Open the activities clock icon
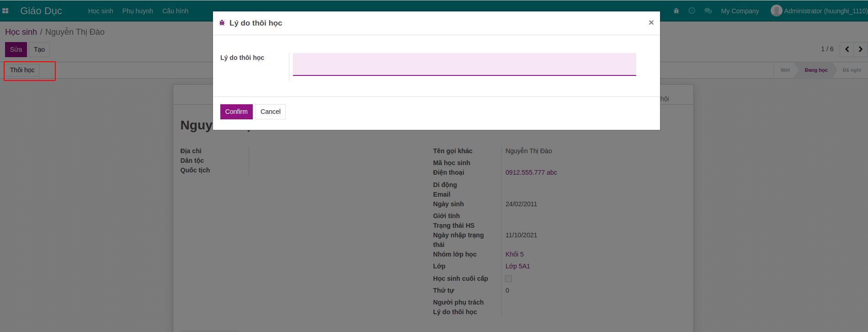 pos(692,11)
